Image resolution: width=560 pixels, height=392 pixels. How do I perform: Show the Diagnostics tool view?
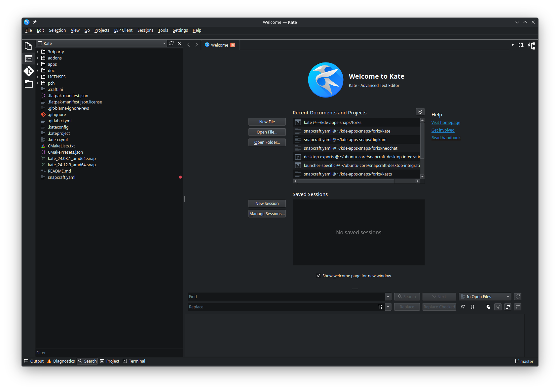61,361
